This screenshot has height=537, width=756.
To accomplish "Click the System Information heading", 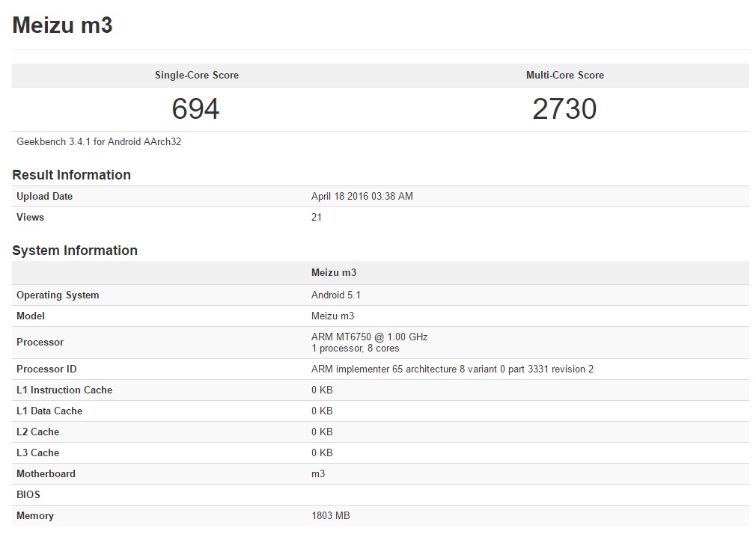I will click(x=75, y=251).
